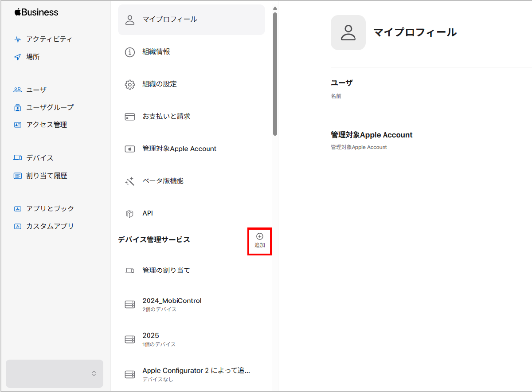532x392 pixels.
Task: Click the デバイス管理サービス heading
Action: [x=154, y=240]
